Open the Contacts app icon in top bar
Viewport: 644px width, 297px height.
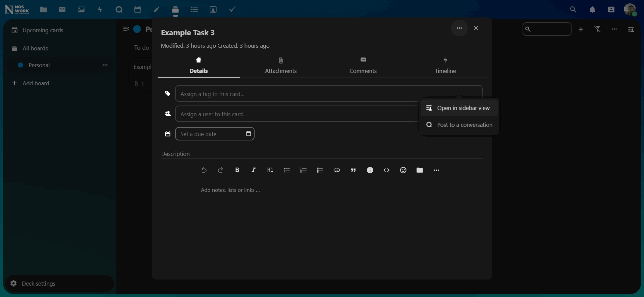[x=213, y=9]
